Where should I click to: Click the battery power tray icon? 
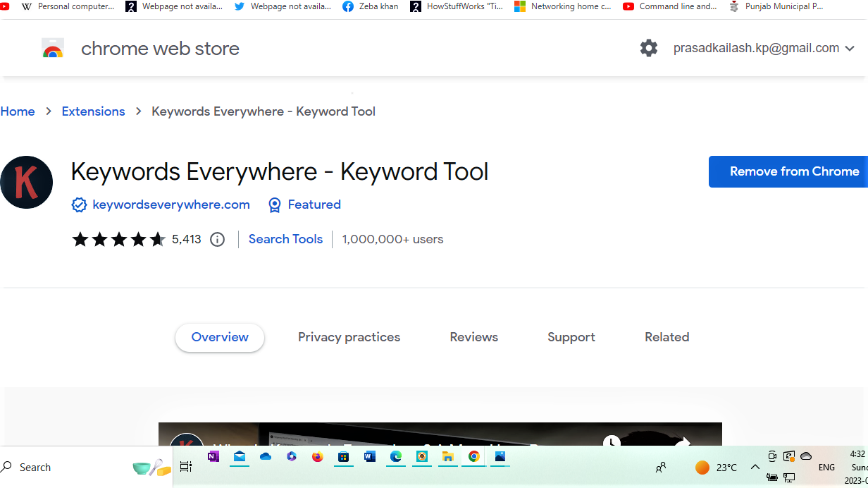click(x=772, y=477)
